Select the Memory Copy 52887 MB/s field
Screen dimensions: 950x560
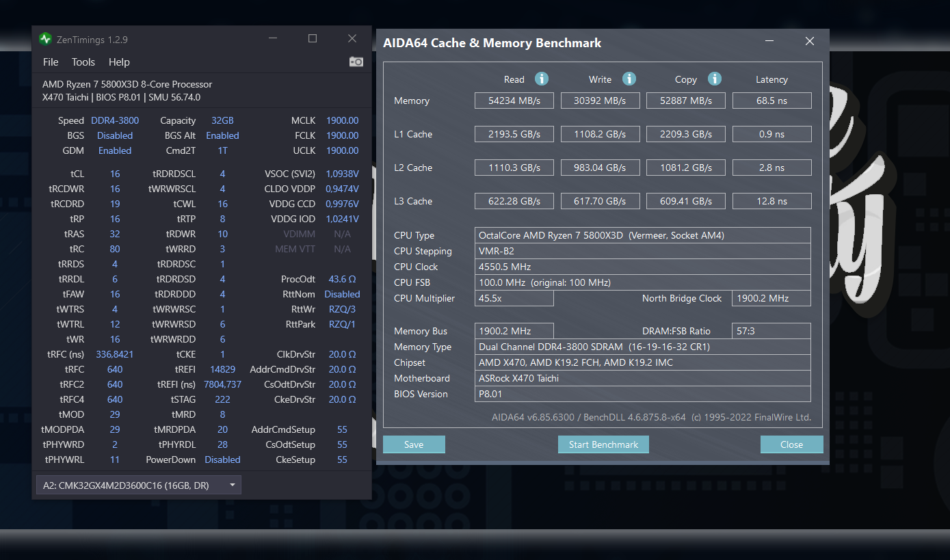click(686, 101)
